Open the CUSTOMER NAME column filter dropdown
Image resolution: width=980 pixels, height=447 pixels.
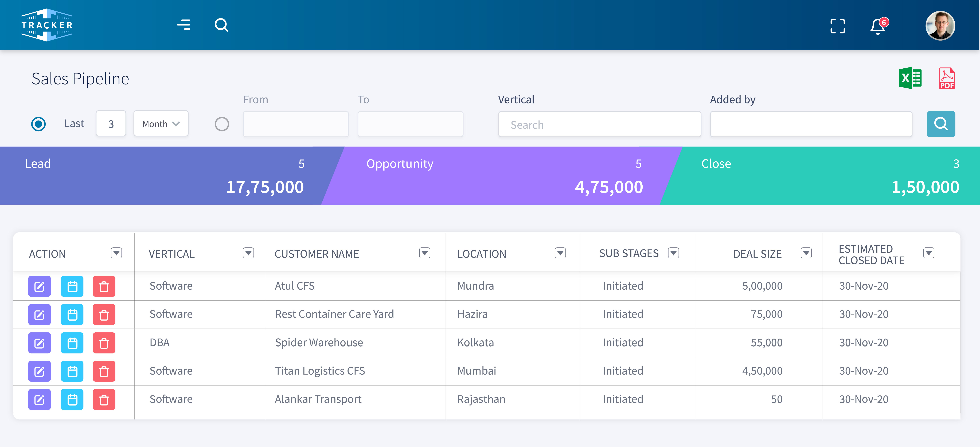(425, 253)
